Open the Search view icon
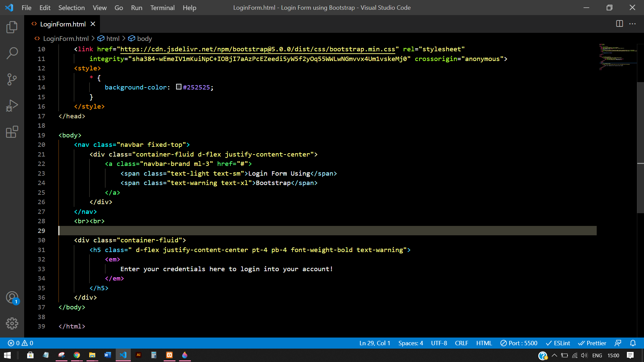This screenshot has height=362, width=644. point(12,53)
